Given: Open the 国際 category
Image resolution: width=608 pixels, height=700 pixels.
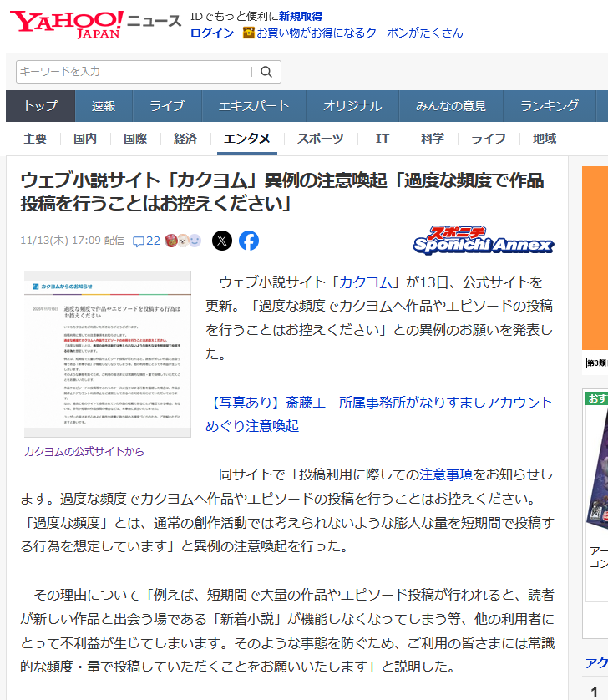Looking at the screenshot, I should pos(135,139).
